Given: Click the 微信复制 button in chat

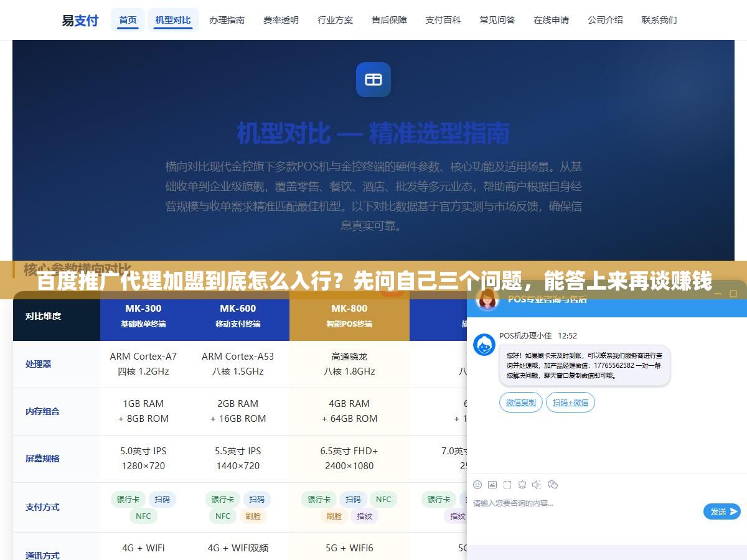Looking at the screenshot, I should tap(521, 403).
